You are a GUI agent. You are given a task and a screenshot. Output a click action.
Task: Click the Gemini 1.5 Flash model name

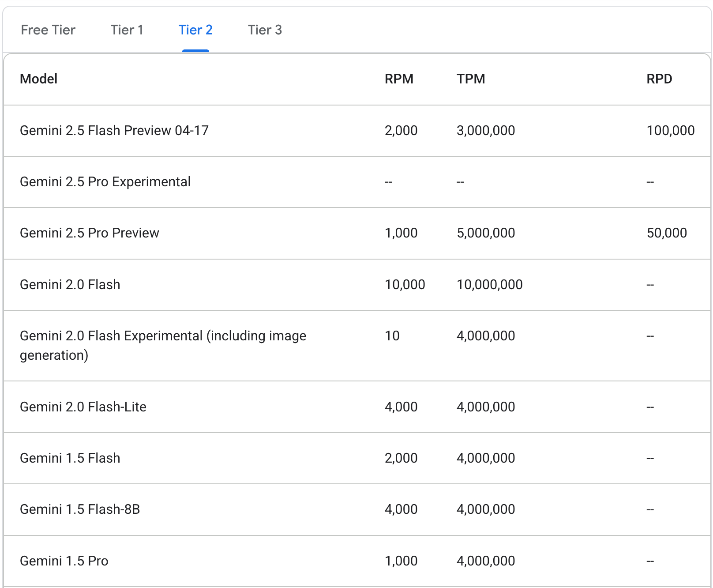coord(70,458)
